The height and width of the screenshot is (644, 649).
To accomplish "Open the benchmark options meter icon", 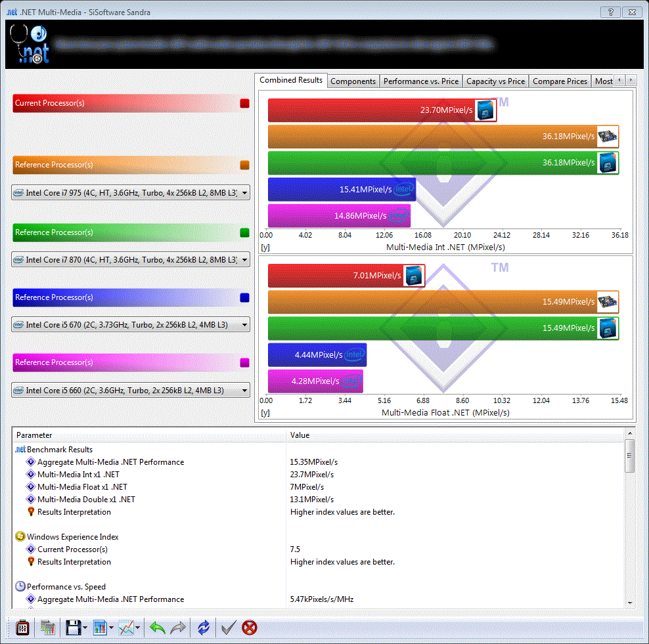I will 22,628.
